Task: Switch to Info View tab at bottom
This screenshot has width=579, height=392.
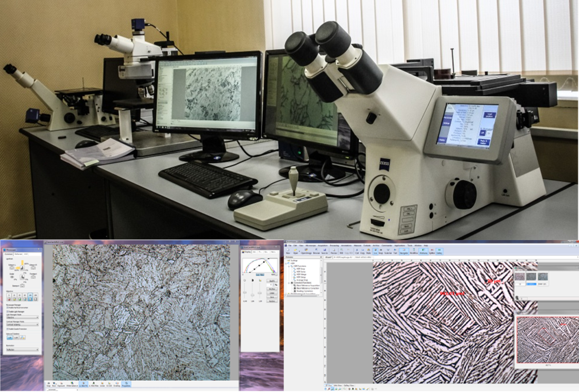Action: tap(338, 386)
